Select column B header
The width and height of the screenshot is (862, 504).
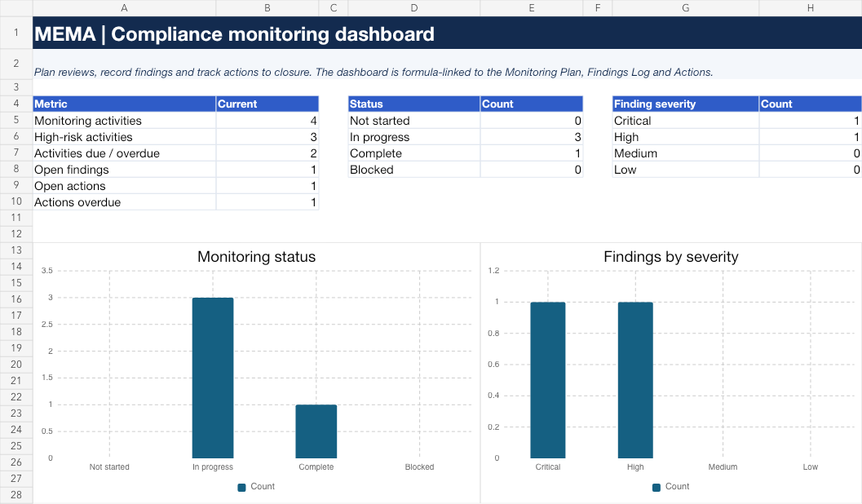pos(267,7)
